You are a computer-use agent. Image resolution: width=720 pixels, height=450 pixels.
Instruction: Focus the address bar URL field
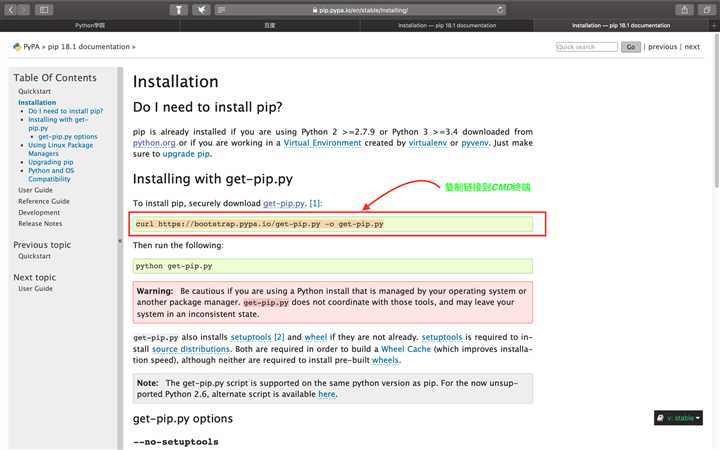pyautogui.click(x=360, y=10)
